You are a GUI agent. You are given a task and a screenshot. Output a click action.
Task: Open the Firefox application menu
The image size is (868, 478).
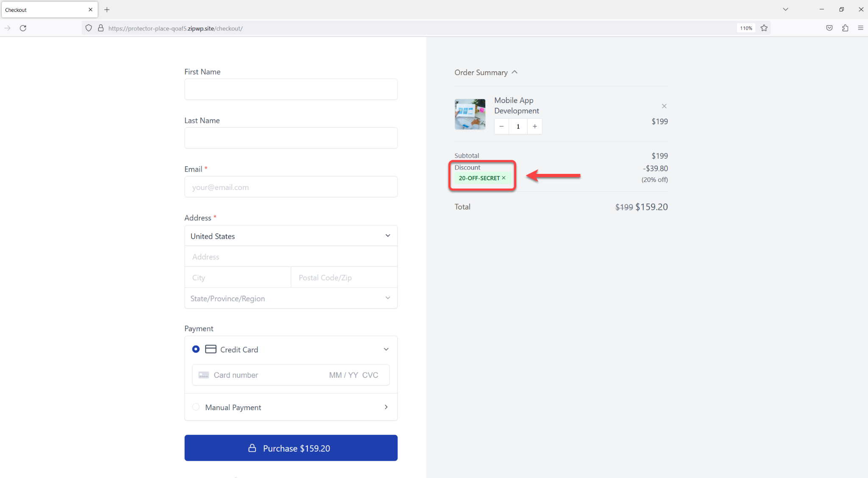point(861,28)
